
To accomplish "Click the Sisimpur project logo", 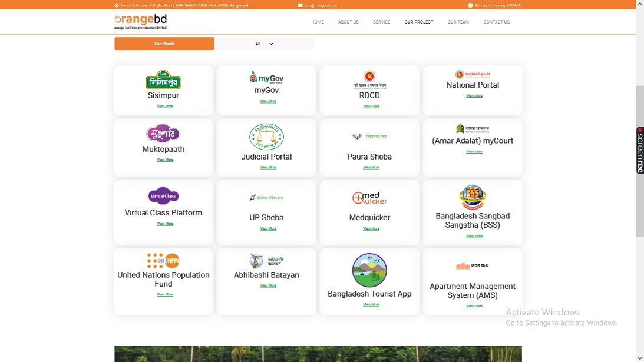I will [163, 80].
